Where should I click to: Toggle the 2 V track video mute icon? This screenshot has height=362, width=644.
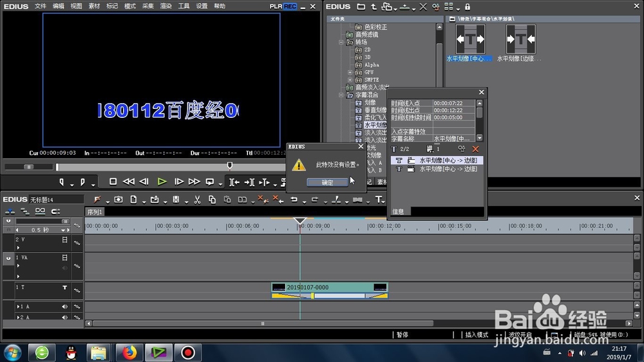(x=64, y=240)
